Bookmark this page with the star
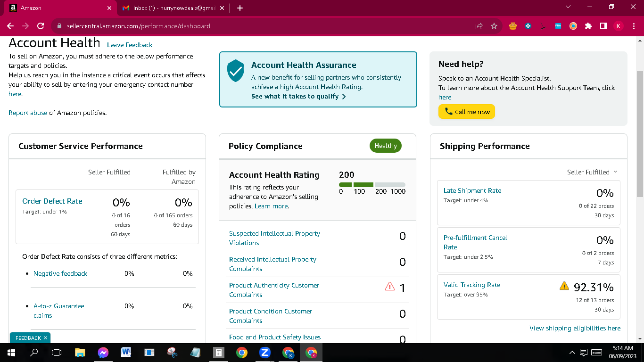Image resolution: width=644 pixels, height=362 pixels. click(494, 26)
